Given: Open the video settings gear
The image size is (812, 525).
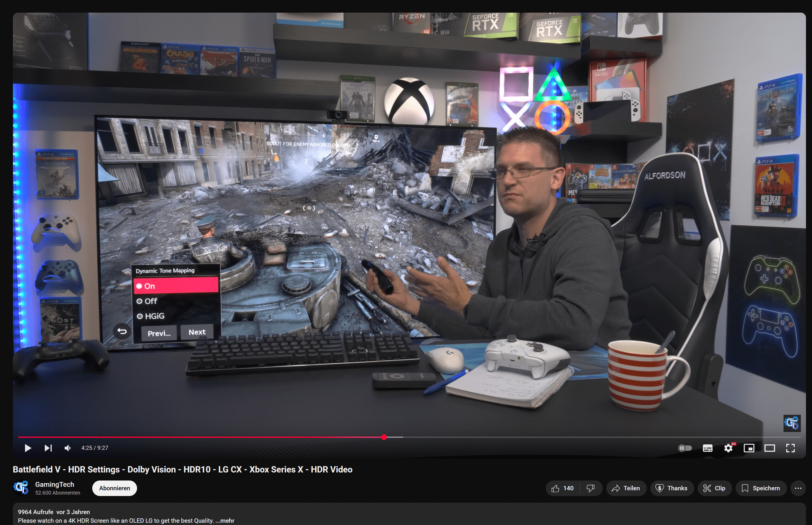Looking at the screenshot, I should (x=728, y=448).
